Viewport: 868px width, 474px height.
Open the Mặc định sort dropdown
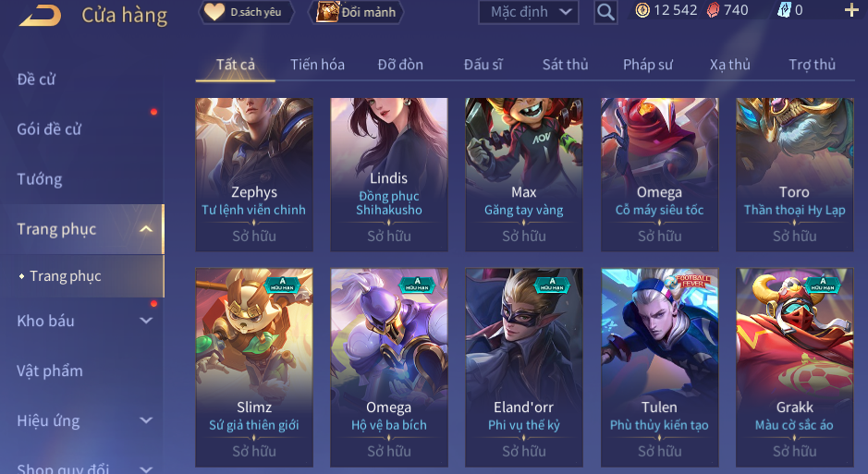528,12
